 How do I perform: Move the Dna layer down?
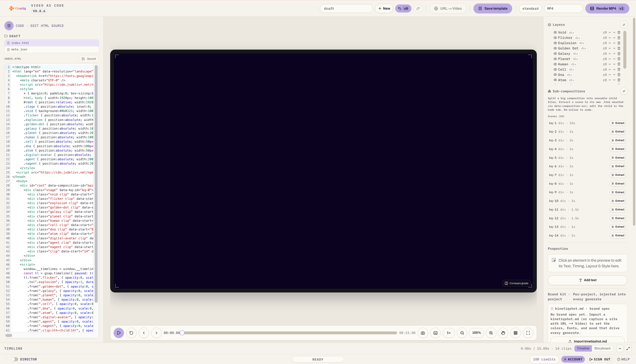(x=614, y=75)
